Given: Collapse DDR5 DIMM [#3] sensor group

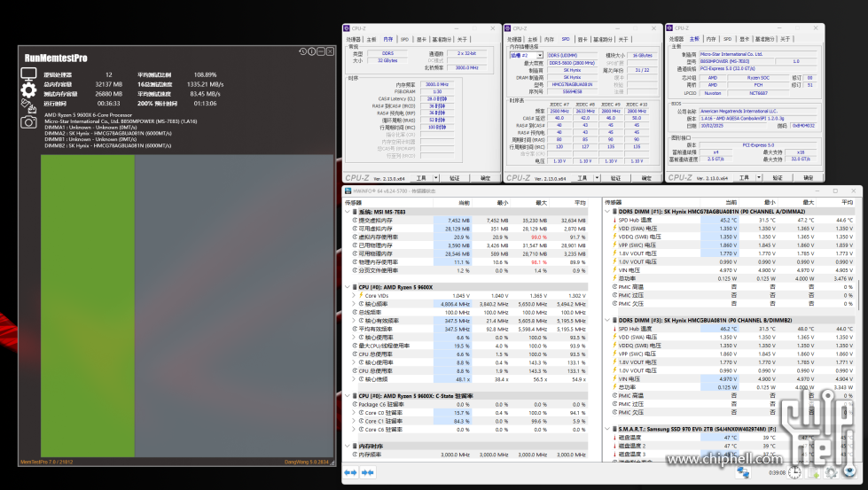Looking at the screenshot, I should (x=607, y=320).
